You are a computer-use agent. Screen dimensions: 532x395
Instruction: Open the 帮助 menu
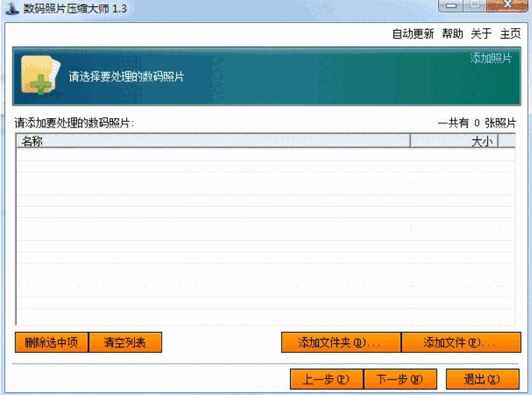(452, 34)
